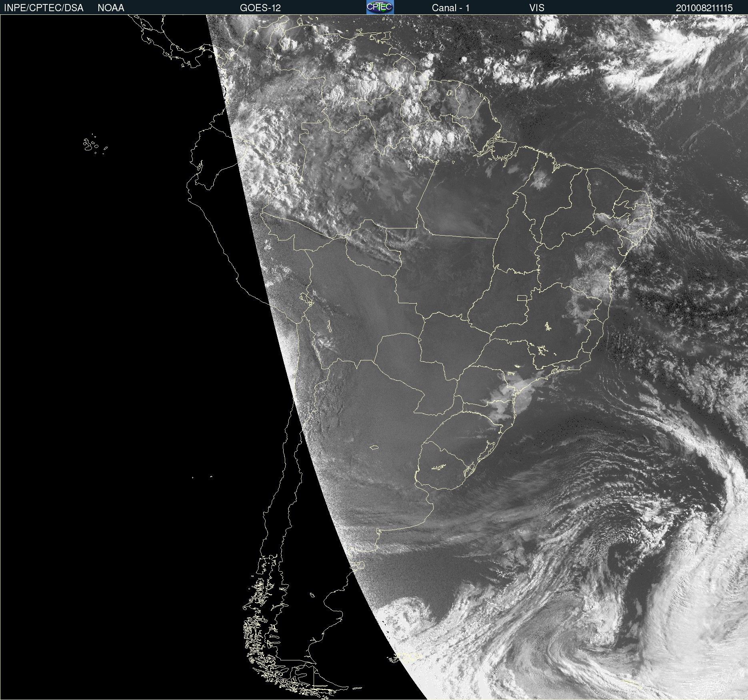Click the INPE/CPTEC/DSA header text
The width and height of the screenshot is (748, 700).
click(x=44, y=8)
